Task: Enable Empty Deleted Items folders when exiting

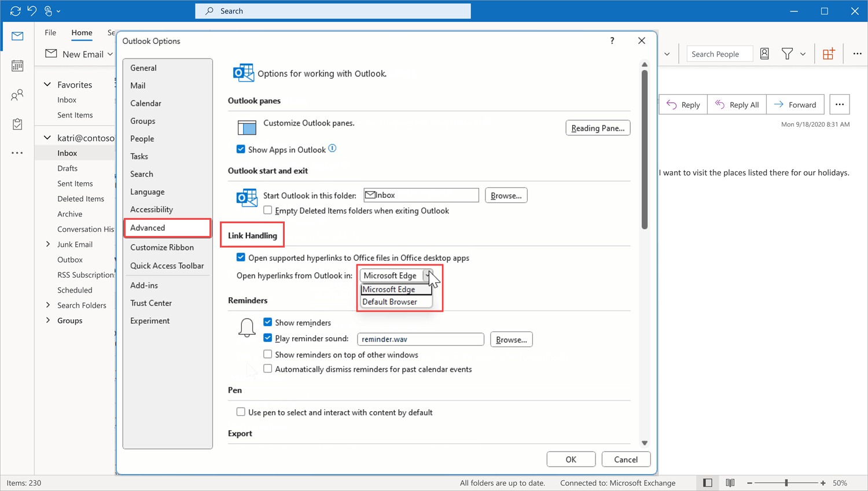Action: point(268,211)
